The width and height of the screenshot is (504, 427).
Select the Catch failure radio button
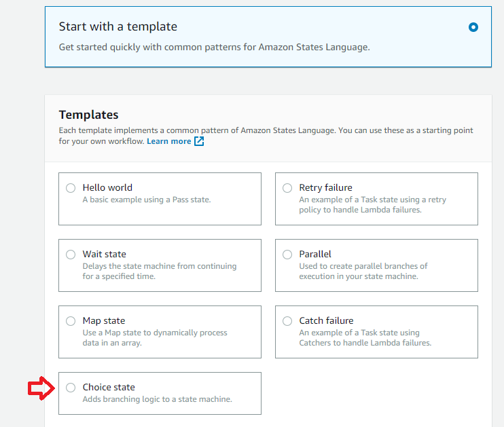point(287,321)
